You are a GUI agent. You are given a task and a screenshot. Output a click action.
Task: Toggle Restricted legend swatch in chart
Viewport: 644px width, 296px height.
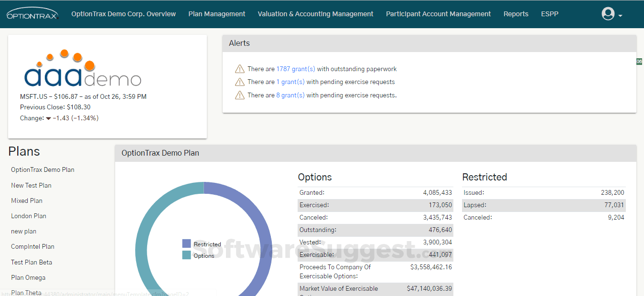186,243
